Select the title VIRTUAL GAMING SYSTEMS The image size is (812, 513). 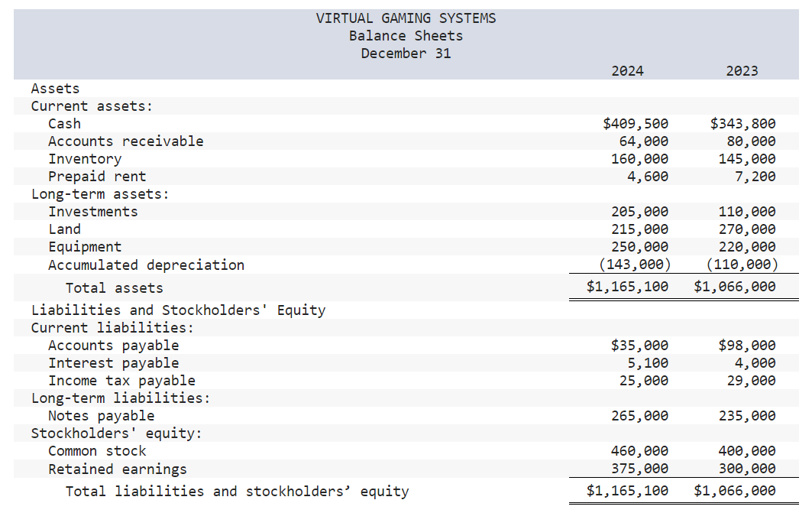coord(406,18)
